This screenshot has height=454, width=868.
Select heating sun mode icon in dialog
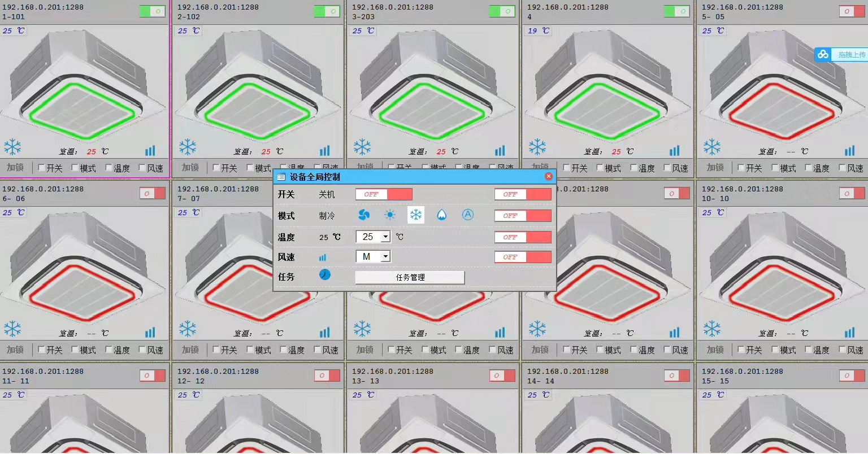(x=390, y=215)
